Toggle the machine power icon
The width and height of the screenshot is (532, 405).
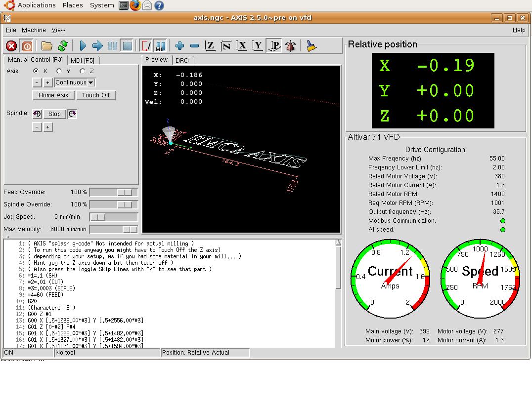(x=27, y=46)
